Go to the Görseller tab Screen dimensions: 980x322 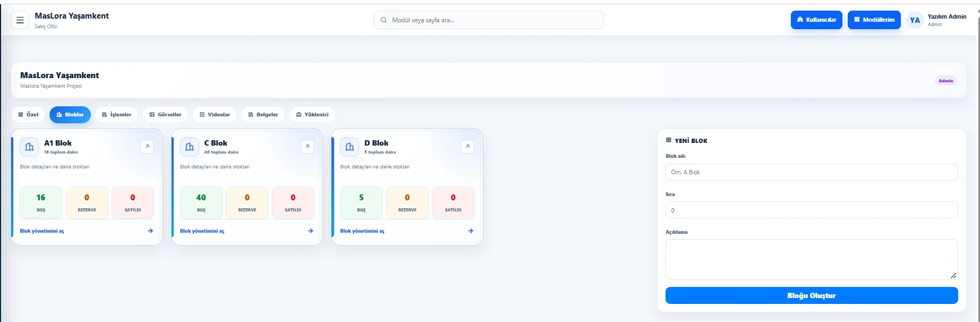(x=165, y=115)
